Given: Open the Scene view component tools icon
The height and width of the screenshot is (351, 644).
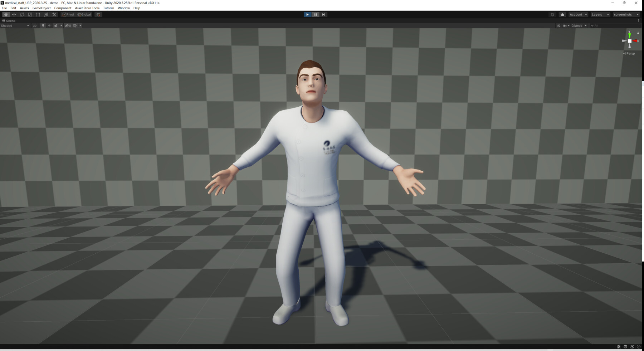Looking at the screenshot, I should point(558,26).
